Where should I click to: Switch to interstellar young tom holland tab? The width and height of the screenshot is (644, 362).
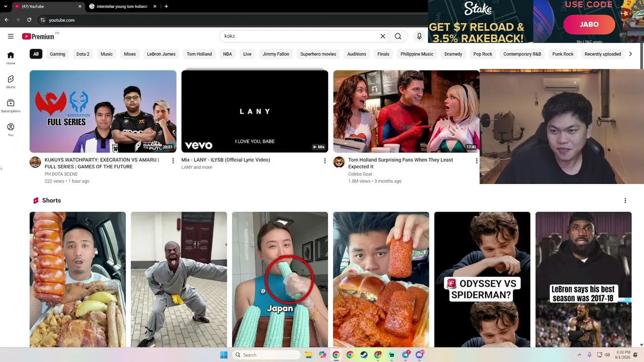click(x=122, y=7)
